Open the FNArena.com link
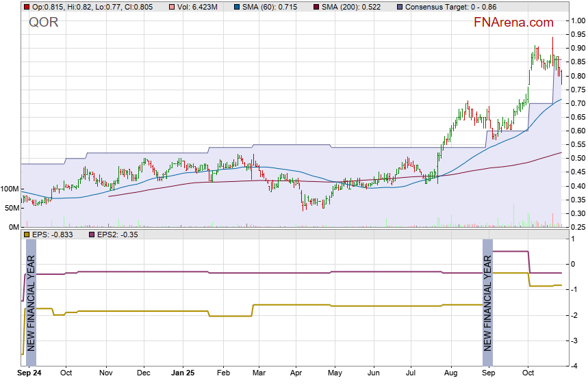 tap(514, 23)
